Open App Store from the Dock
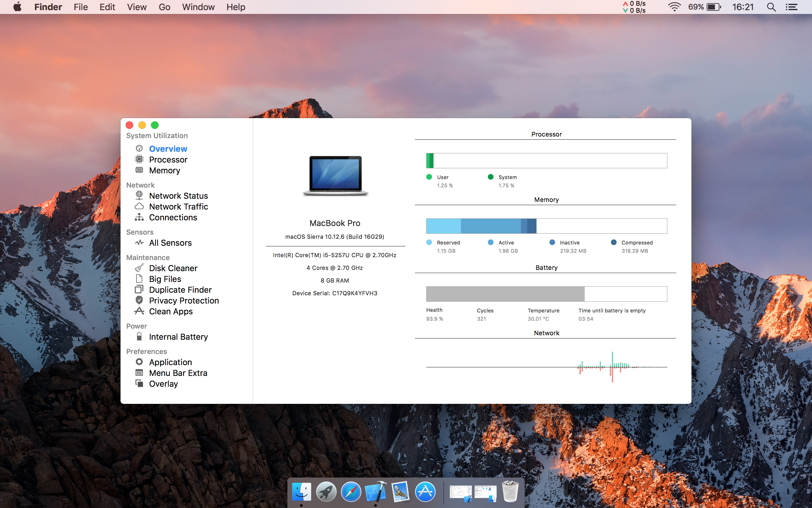This screenshot has height=508, width=812. coord(425,492)
